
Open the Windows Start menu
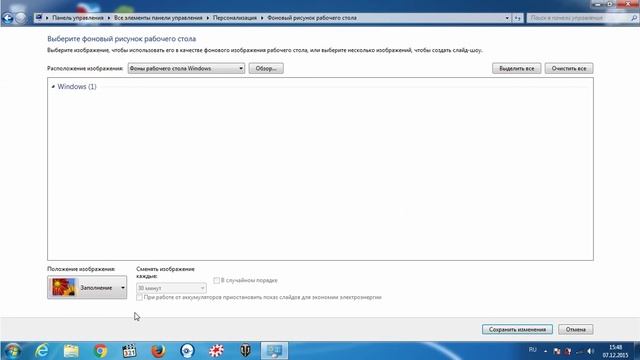[12, 351]
